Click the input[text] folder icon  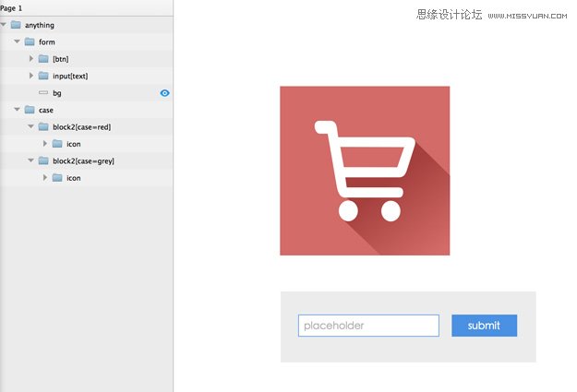[43, 76]
